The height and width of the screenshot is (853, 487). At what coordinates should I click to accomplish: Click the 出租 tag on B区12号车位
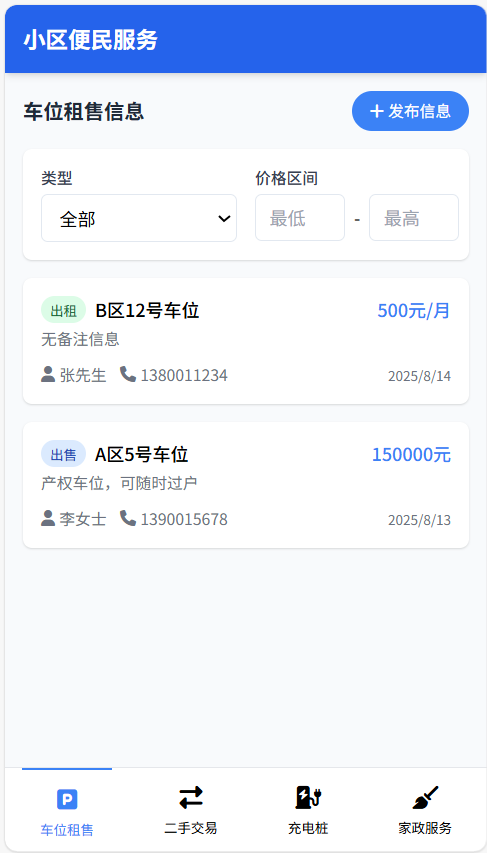tap(64, 310)
